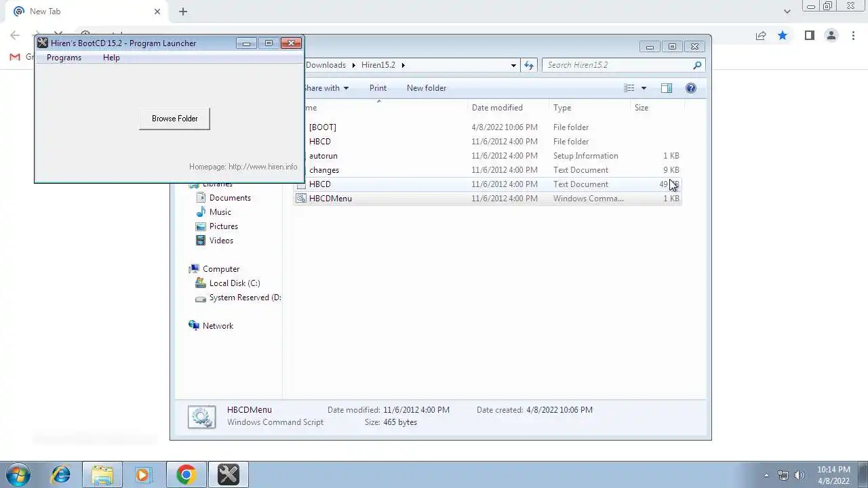Image resolution: width=868 pixels, height=488 pixels.
Task: Open the Share with dropdown
Action: point(325,88)
